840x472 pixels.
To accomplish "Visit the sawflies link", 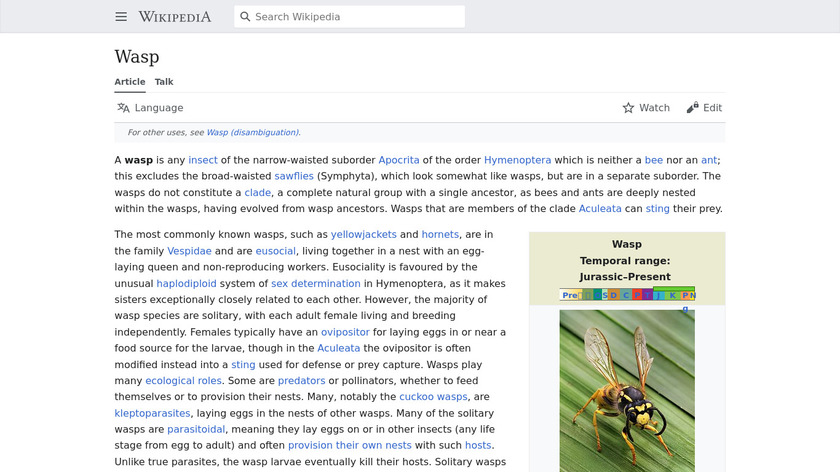I will point(294,176).
